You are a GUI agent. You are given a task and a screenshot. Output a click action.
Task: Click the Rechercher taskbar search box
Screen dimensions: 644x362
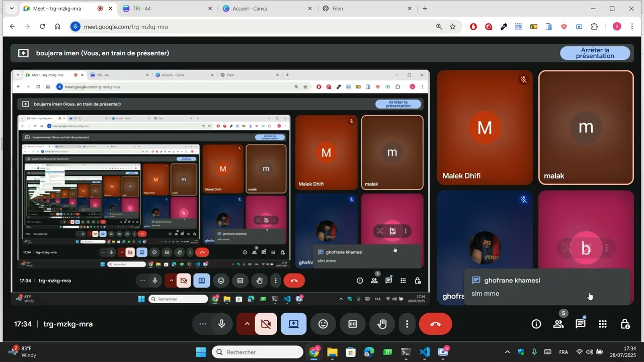point(258,352)
